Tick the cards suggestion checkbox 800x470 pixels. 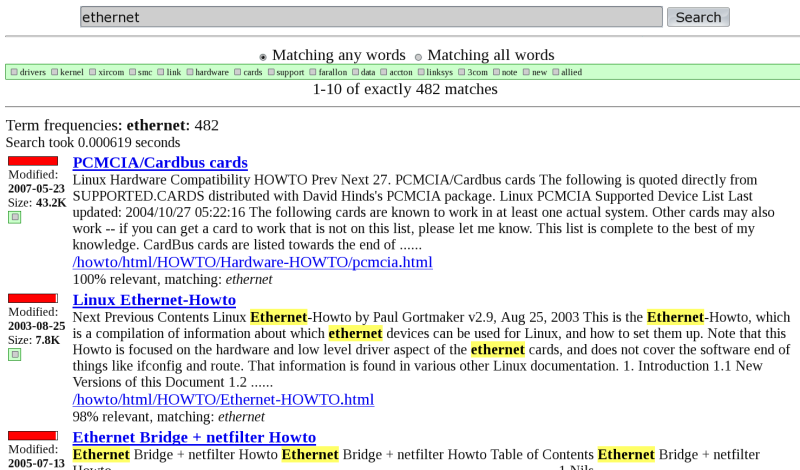tap(237, 72)
